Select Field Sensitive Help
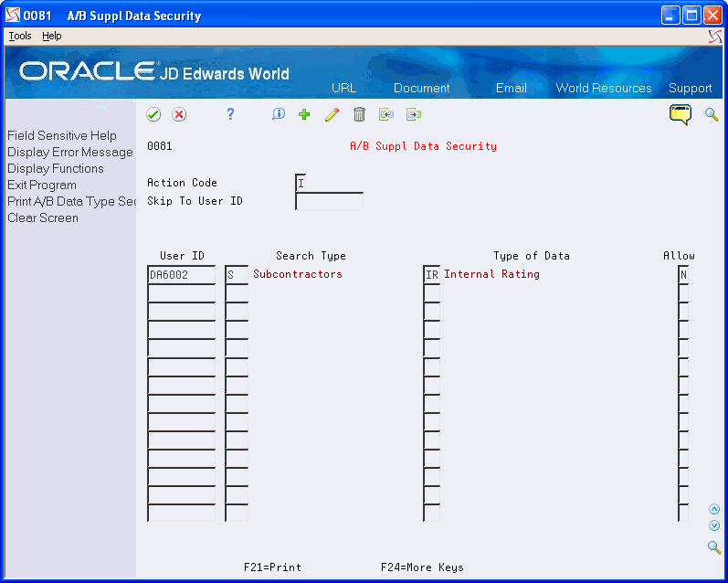 62,135
